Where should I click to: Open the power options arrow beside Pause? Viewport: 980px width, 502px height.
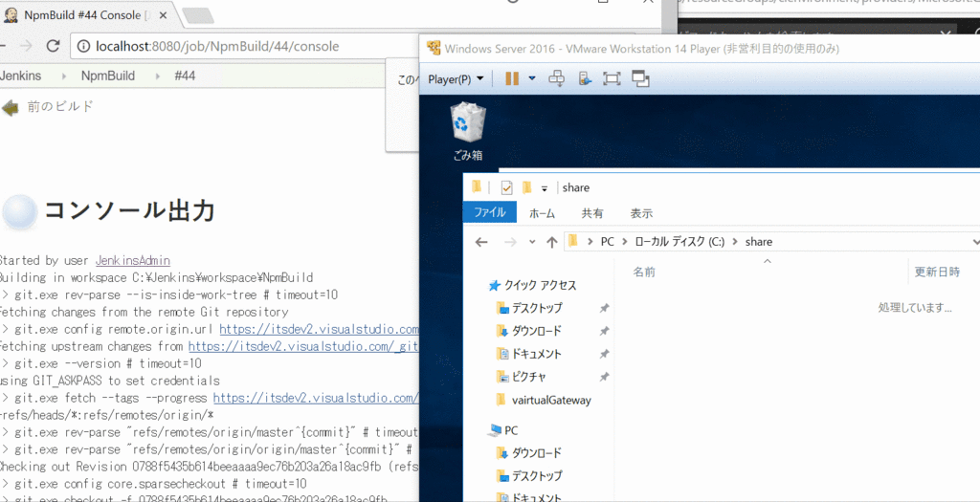point(532,78)
